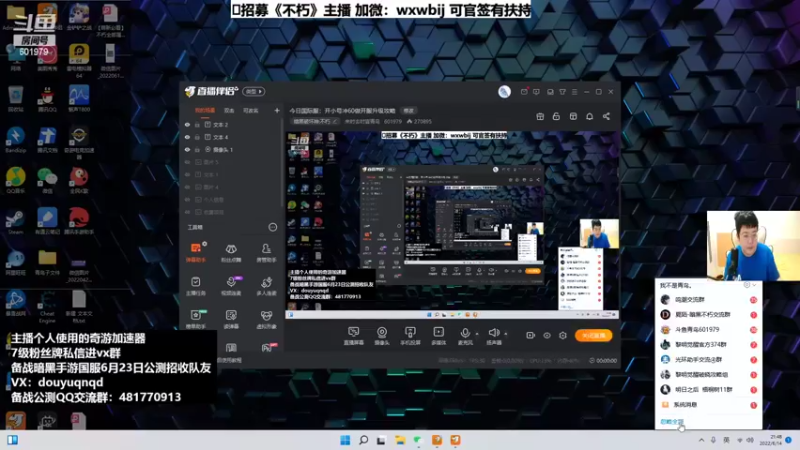
Task: Open the 虚拟形象 virtual avatar tool
Action: click(266, 319)
